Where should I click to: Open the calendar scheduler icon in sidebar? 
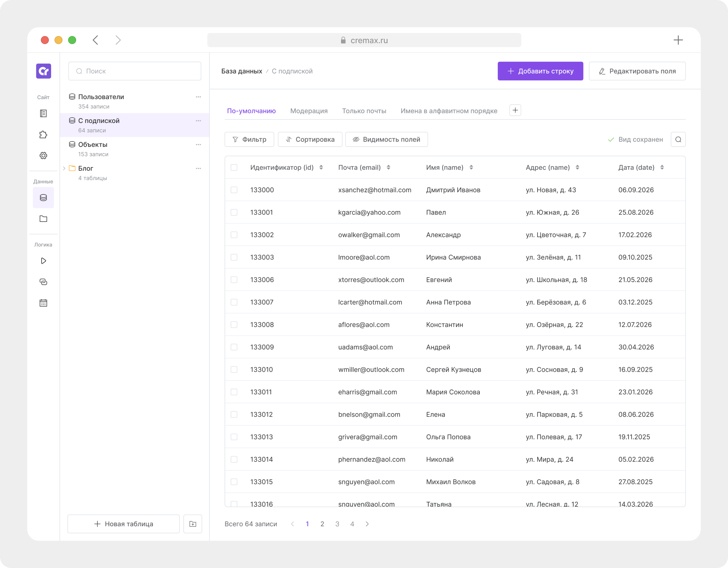click(43, 303)
